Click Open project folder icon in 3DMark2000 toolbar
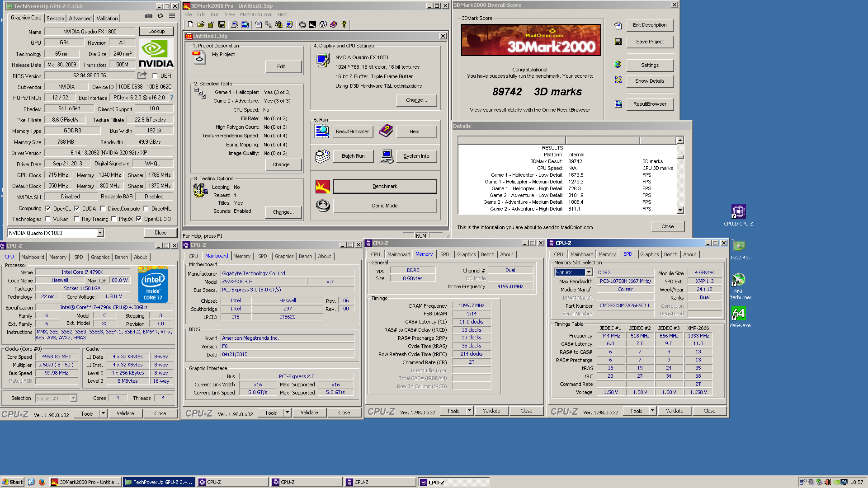Screen dimensions: 868x488 pyautogui.click(x=201, y=24)
